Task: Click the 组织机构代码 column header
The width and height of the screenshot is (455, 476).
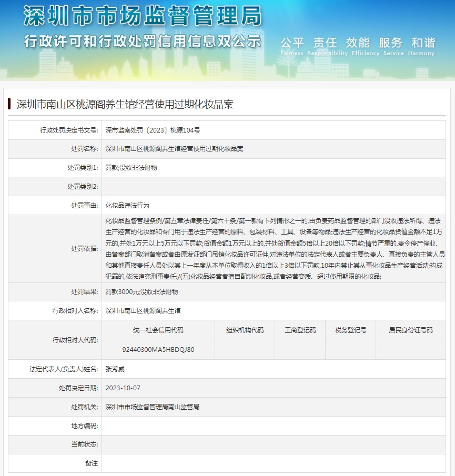Action: [x=245, y=330]
